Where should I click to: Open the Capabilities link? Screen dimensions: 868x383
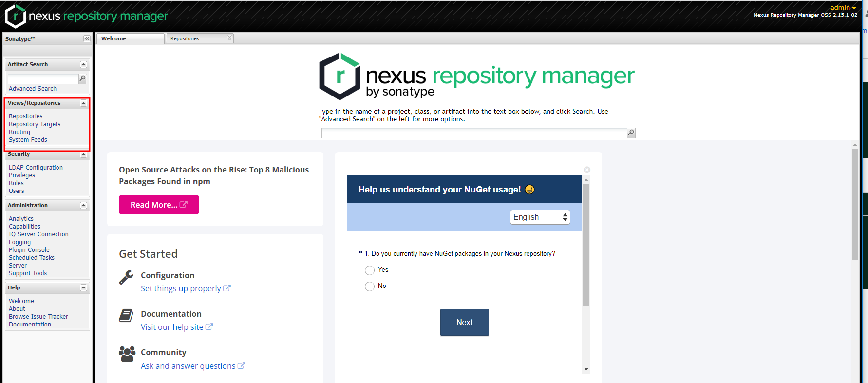tap(24, 227)
